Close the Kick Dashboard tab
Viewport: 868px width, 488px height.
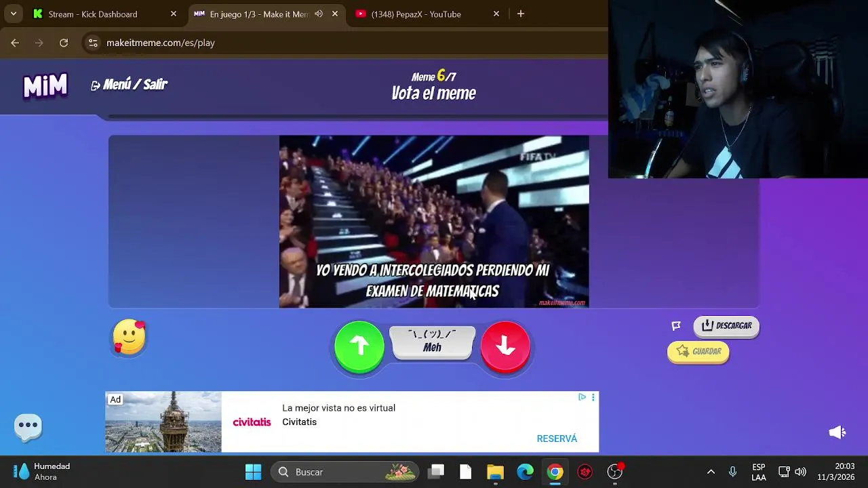tap(174, 14)
